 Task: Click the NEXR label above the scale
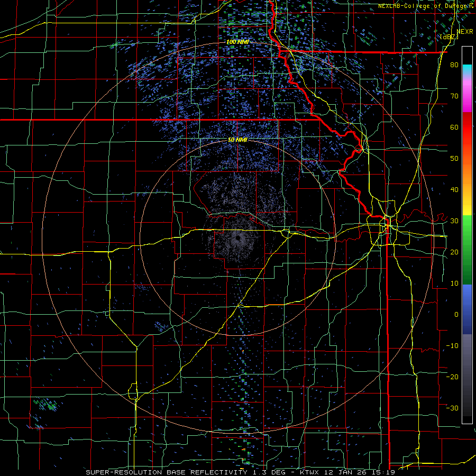point(465,32)
